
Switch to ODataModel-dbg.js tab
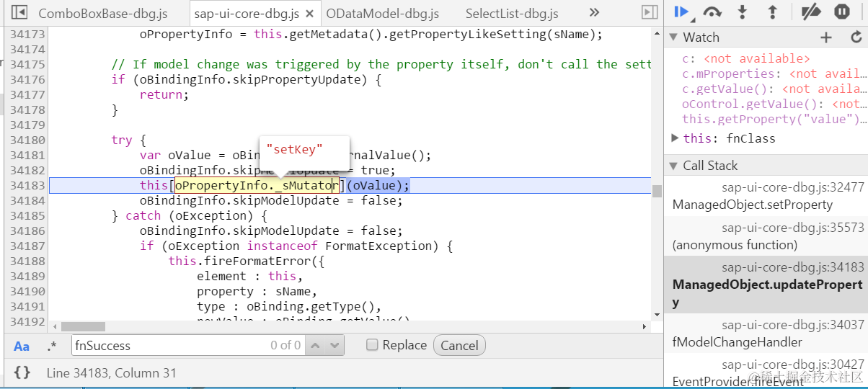pos(382,13)
